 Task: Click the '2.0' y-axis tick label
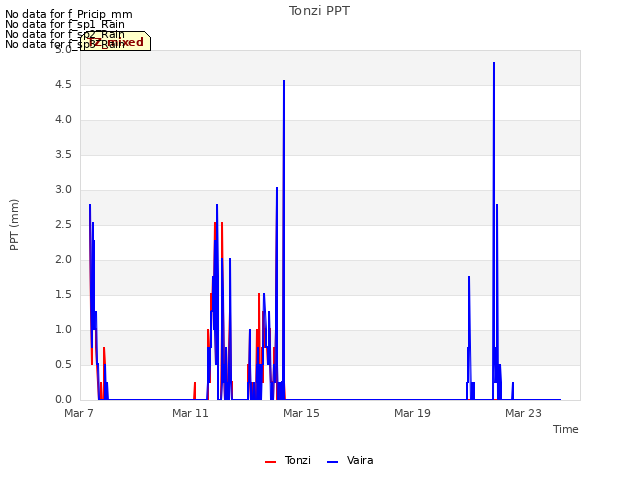[x=63, y=260]
